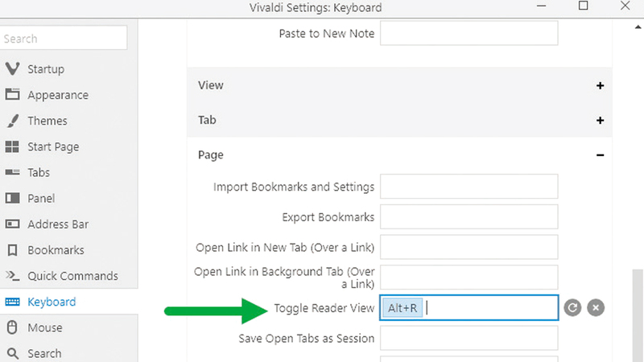This screenshot has width=644, height=362.
Task: Focus the Export Bookmarks shortcut field
Action: [469, 216]
